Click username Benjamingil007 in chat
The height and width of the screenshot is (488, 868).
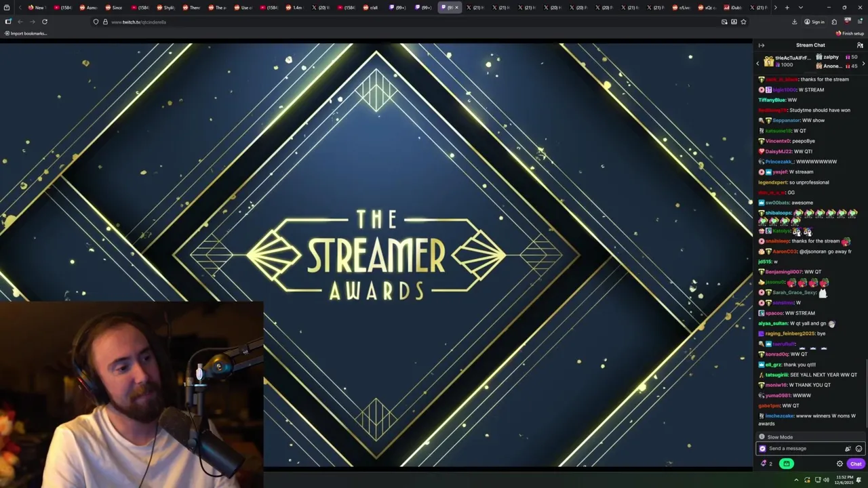784,272
